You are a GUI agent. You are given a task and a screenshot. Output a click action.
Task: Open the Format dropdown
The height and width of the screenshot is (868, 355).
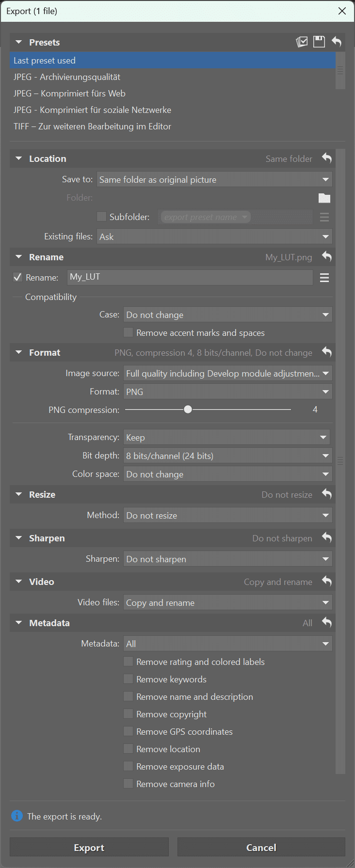pos(227,391)
